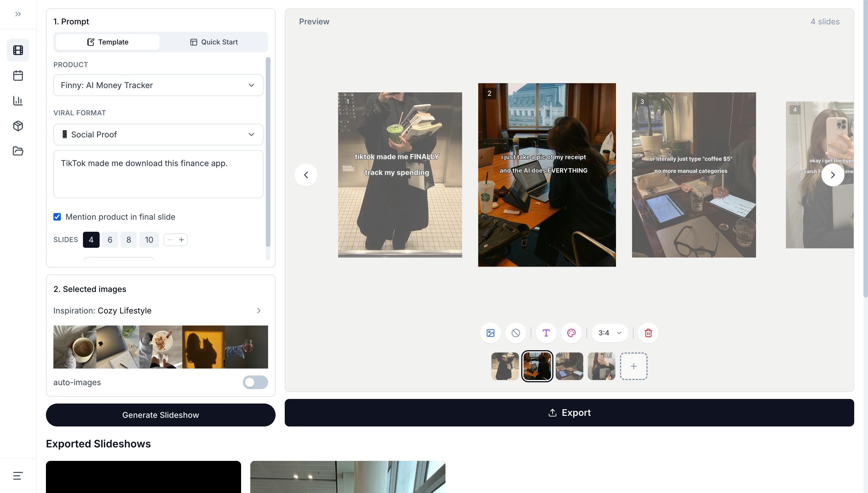Viewport: 868px width, 493px height.
Task: Open the Products panel in the sidebar
Action: pyautogui.click(x=18, y=126)
